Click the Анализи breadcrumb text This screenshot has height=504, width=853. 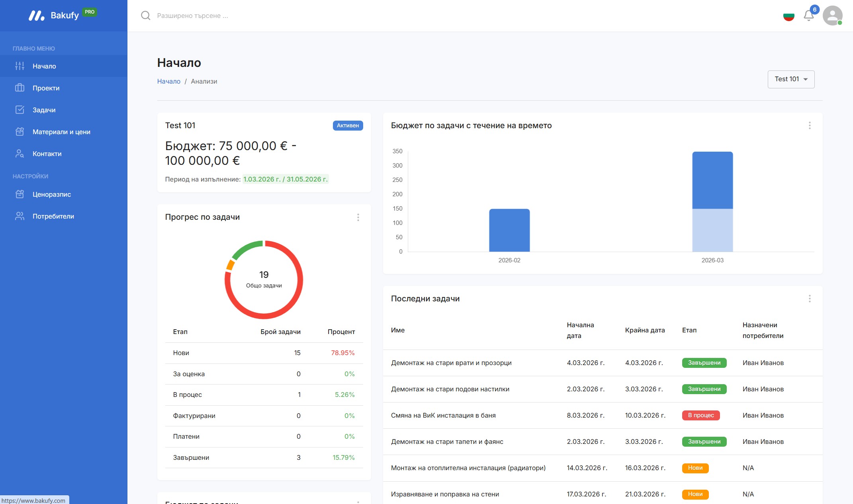[204, 81]
